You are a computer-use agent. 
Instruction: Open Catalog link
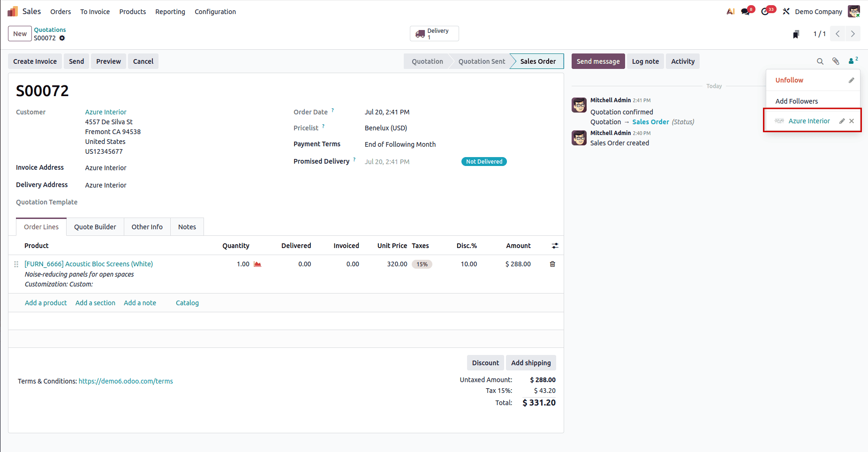pyautogui.click(x=187, y=303)
